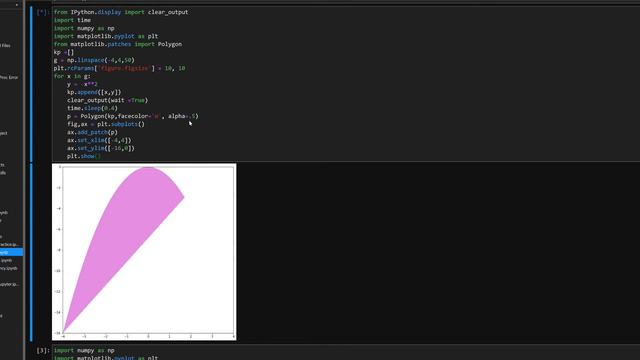The width and height of the screenshot is (640, 360).
Task: Click the pink polygon plot output
Action: coord(144,252)
